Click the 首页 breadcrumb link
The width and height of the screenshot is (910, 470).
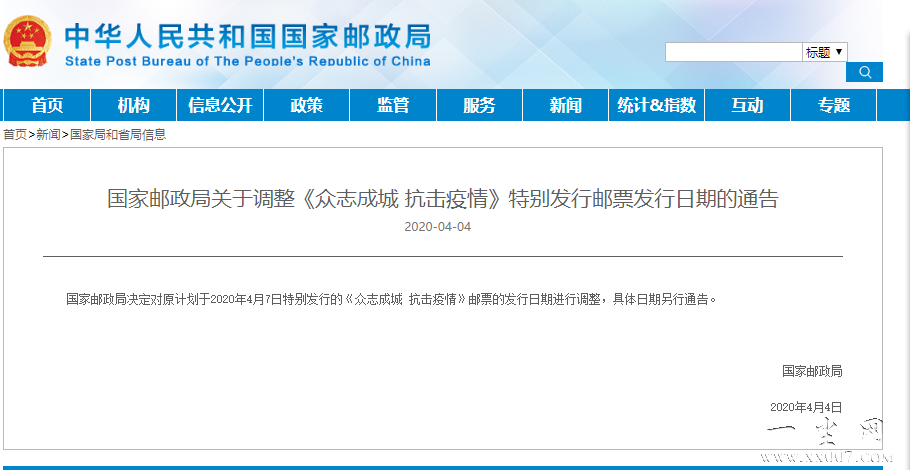point(15,135)
